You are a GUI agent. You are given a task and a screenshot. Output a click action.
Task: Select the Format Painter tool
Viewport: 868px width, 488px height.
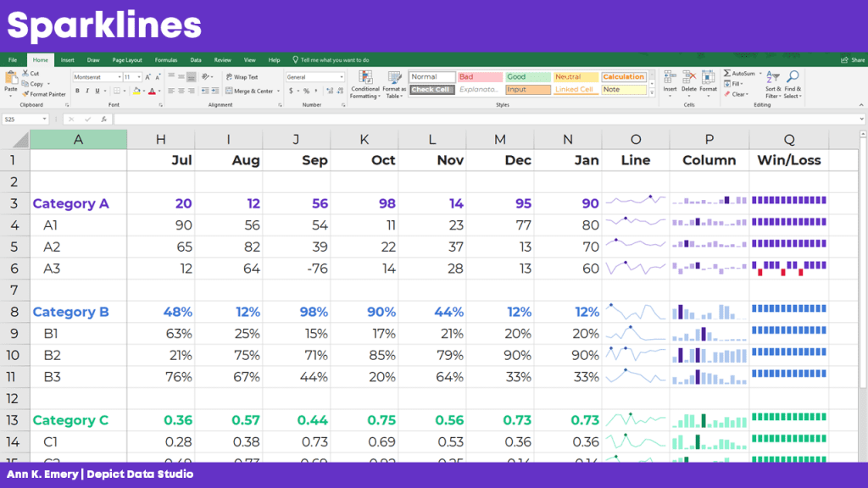click(44, 94)
